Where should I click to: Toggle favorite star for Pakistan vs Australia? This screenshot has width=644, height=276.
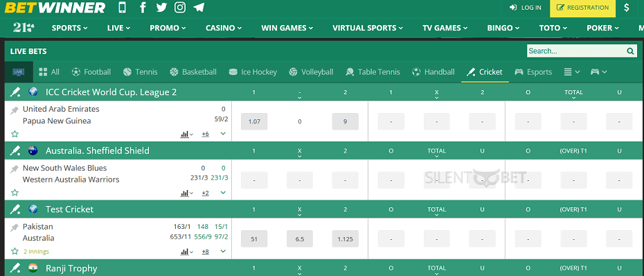(15, 251)
